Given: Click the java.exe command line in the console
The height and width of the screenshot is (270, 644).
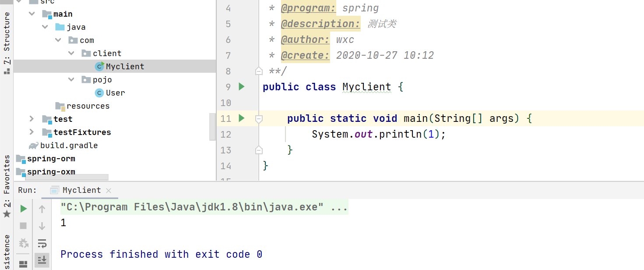Looking at the screenshot, I should point(204,207).
